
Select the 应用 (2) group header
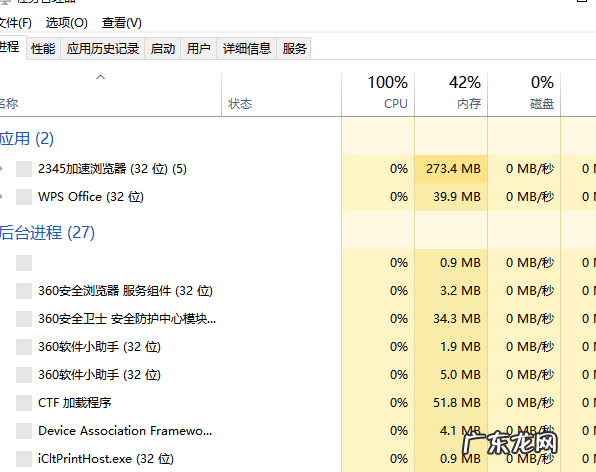(x=27, y=139)
